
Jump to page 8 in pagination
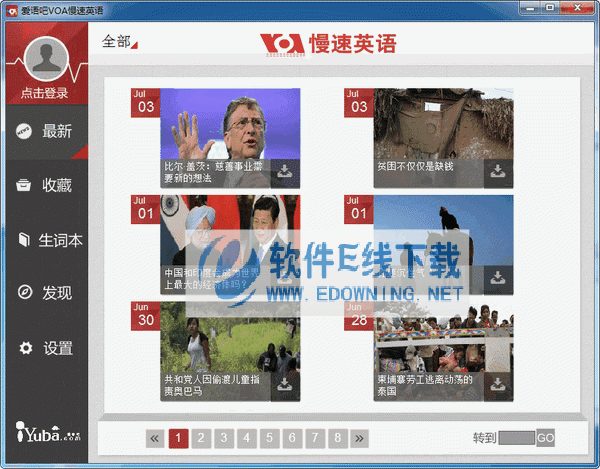(338, 438)
